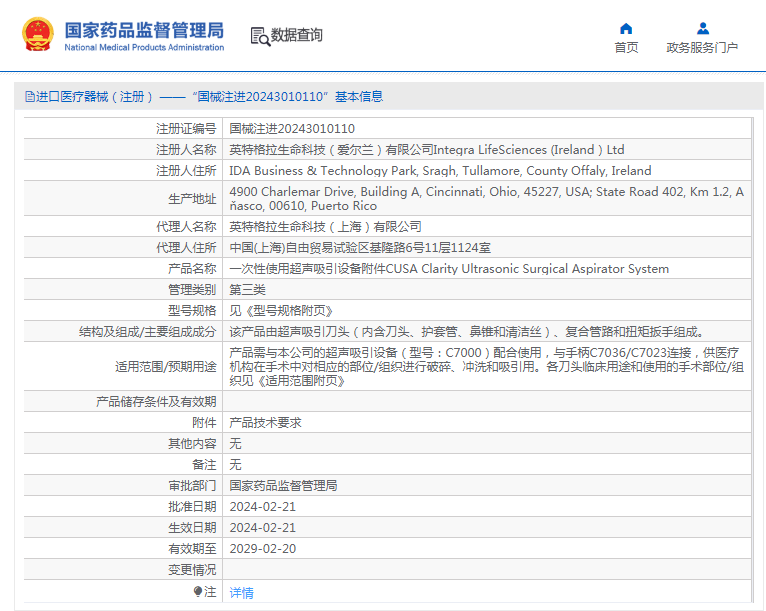Select the 第三类 management category value
This screenshot has width=766, height=611.
(247, 290)
